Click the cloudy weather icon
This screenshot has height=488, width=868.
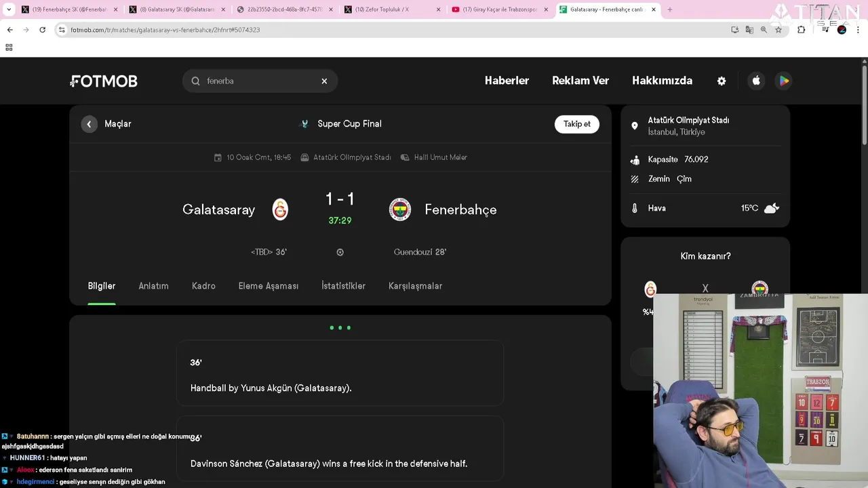[772, 208]
